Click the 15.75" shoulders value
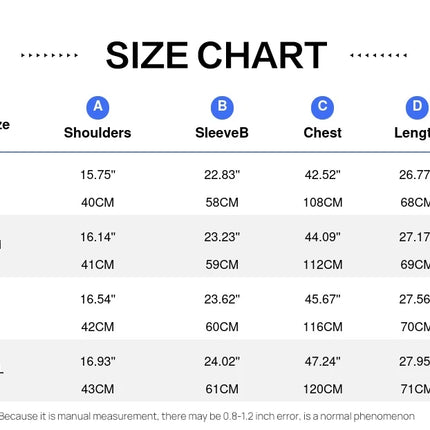430x430 pixels. coord(98,175)
